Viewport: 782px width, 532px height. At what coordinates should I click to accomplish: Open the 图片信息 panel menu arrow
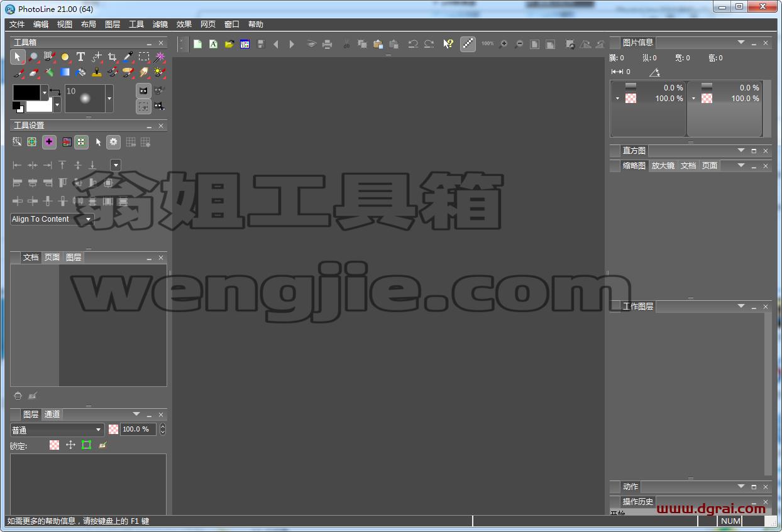741,43
